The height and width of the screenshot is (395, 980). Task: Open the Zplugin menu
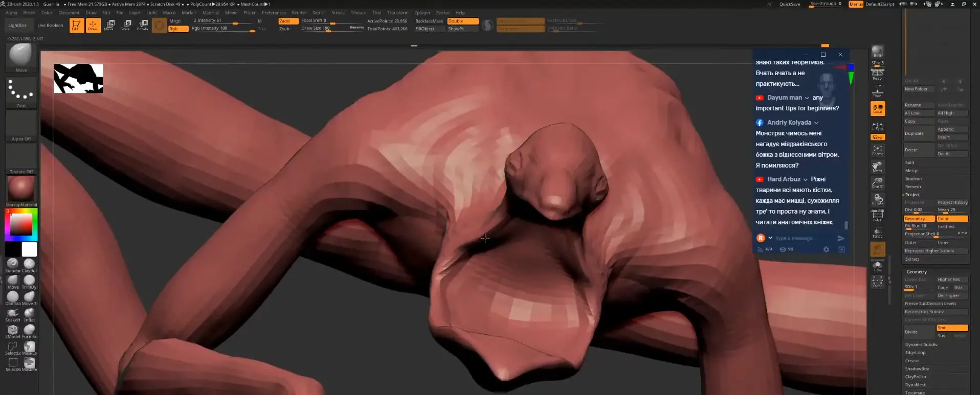[x=422, y=13]
